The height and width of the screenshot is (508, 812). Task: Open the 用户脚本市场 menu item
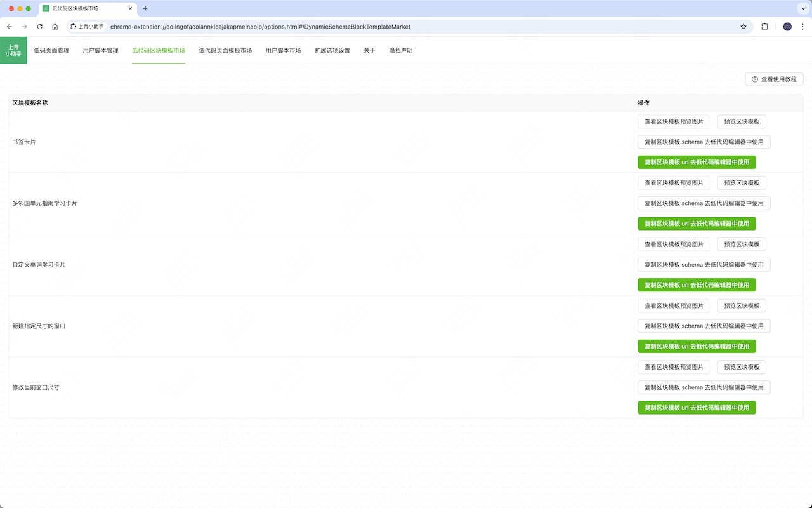tap(283, 50)
